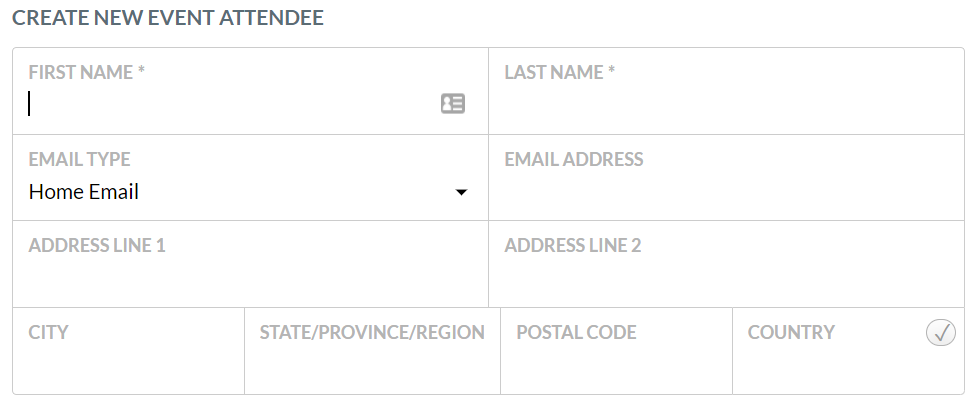Screen dimensions: 980x408
Task: Click the POSTAL CODE label text
Action: (x=576, y=332)
